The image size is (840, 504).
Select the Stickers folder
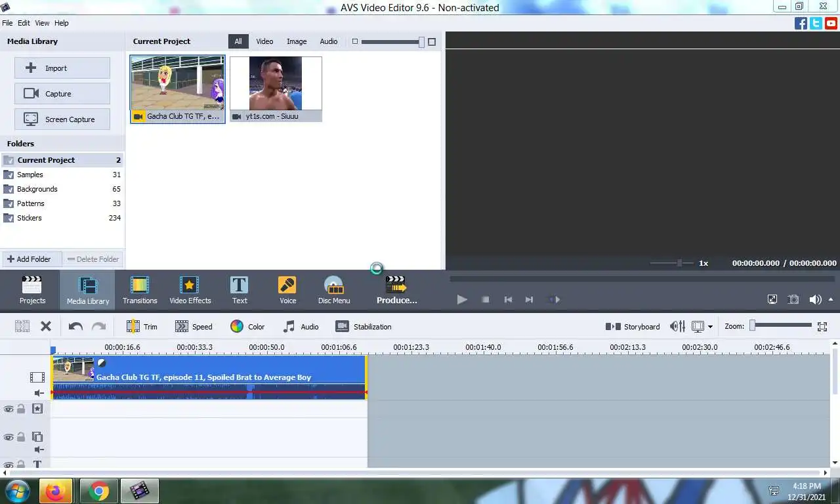62,218
